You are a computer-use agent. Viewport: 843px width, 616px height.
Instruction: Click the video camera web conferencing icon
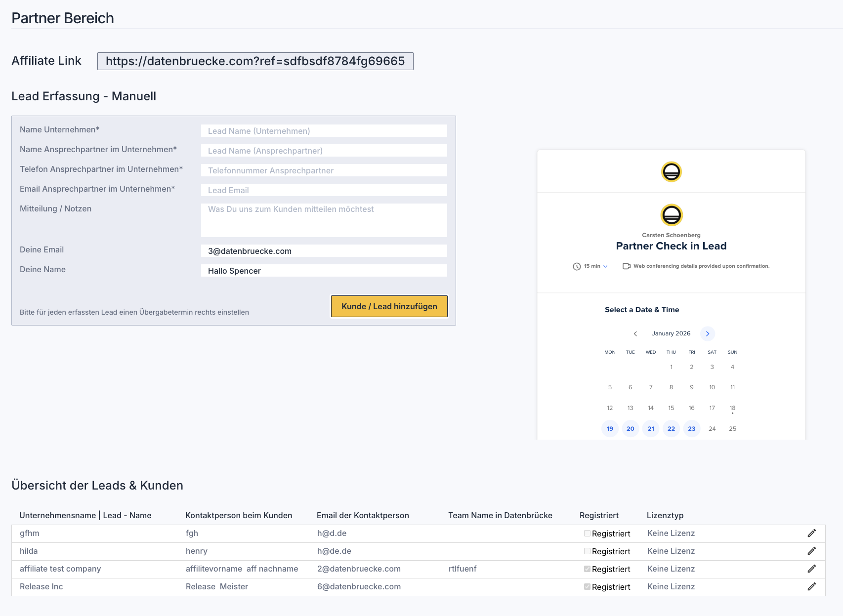(626, 266)
